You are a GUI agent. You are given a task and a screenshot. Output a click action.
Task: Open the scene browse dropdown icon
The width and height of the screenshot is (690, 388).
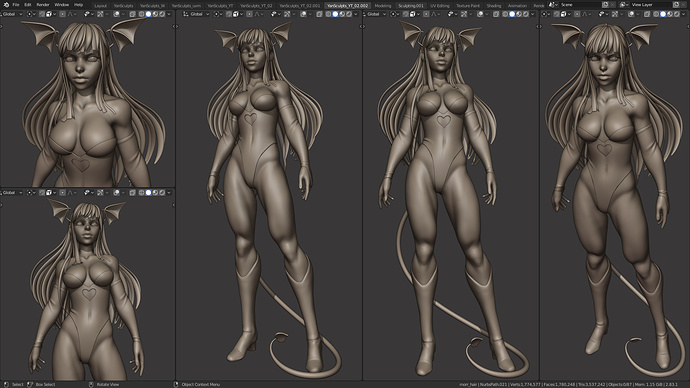(x=553, y=5)
